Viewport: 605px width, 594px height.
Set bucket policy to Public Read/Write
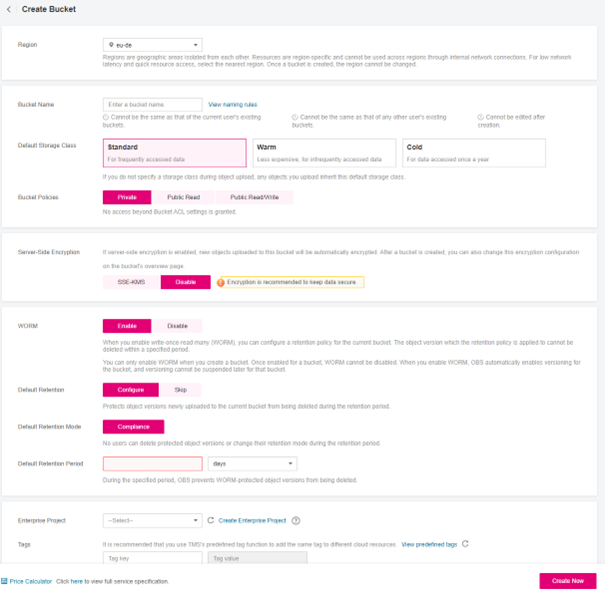pyautogui.click(x=254, y=197)
